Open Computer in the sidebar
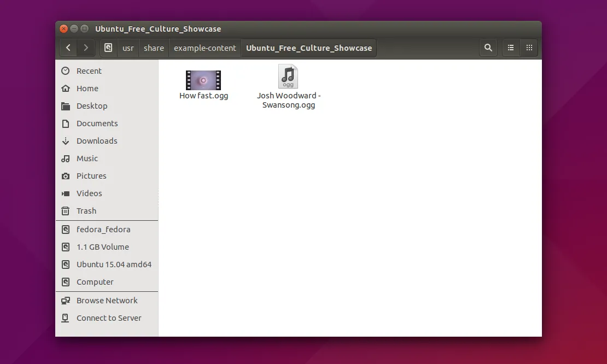 (x=95, y=282)
